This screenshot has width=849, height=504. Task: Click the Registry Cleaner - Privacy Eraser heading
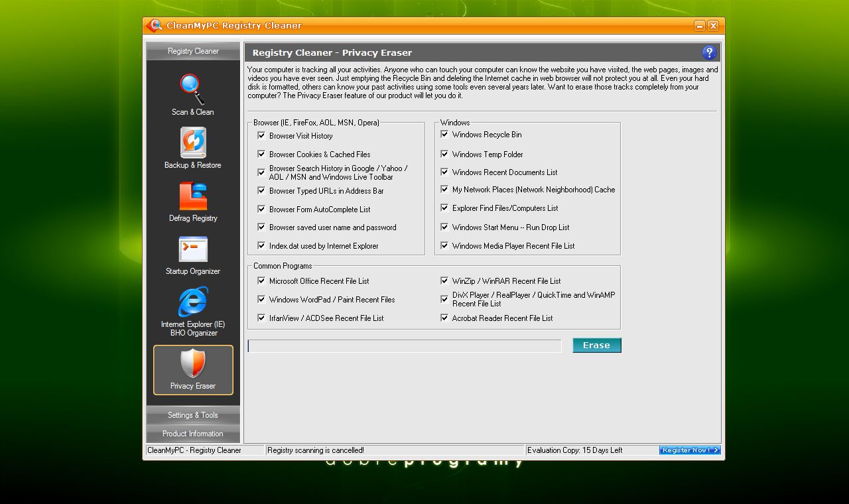(332, 52)
